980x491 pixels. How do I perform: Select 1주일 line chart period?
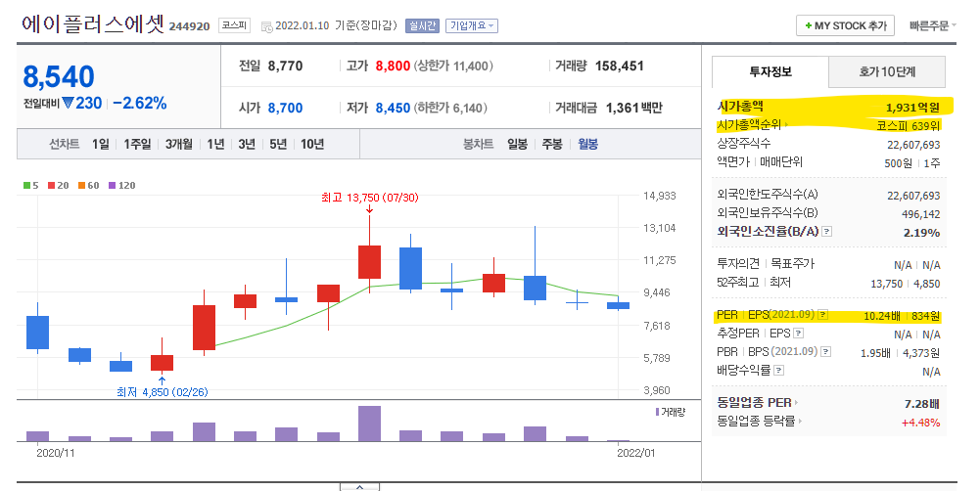[x=137, y=145]
